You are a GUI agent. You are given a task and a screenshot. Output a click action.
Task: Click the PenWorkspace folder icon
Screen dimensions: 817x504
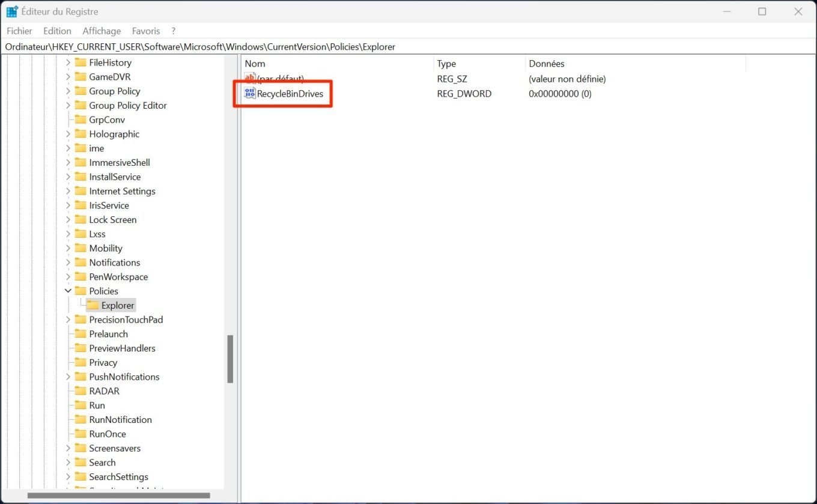(80, 277)
